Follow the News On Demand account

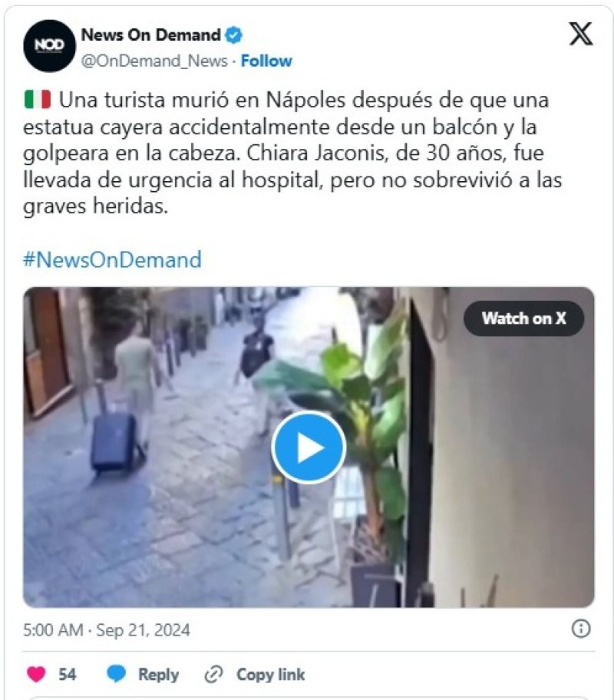266,61
